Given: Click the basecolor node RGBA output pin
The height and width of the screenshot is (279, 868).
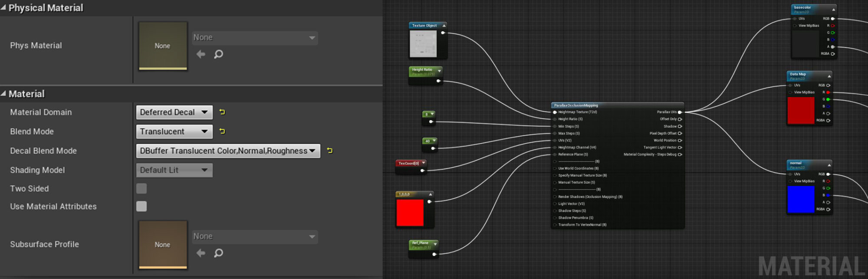Looking at the screenshot, I should [832, 54].
